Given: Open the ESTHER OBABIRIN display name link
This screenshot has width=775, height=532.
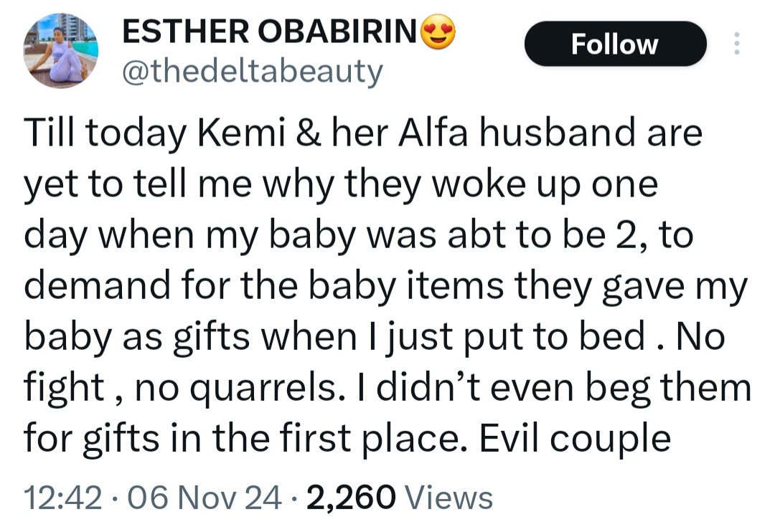Looking at the screenshot, I should pyautogui.click(x=271, y=32).
